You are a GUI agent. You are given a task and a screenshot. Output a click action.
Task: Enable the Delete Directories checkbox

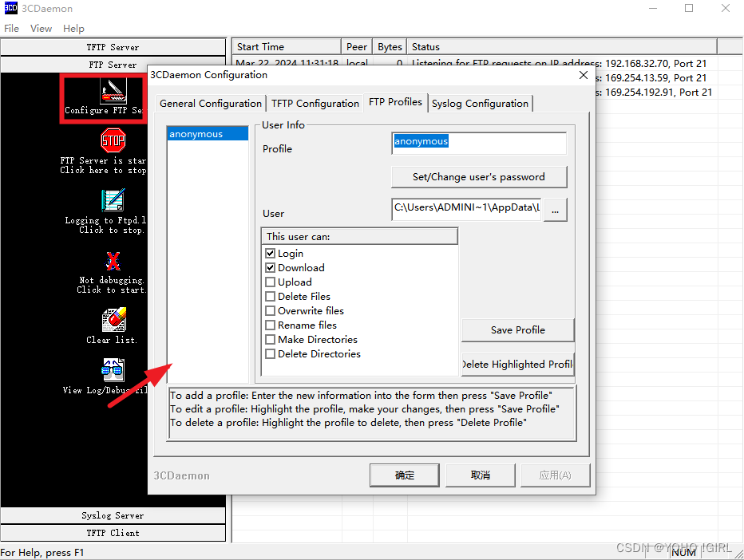(271, 353)
